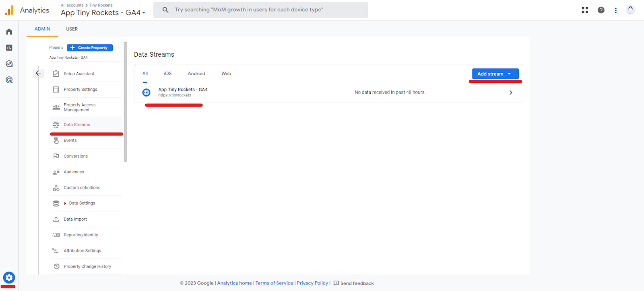Open the Google apps grid icon
Viewport: 644px width, 291px height.
pos(585,10)
